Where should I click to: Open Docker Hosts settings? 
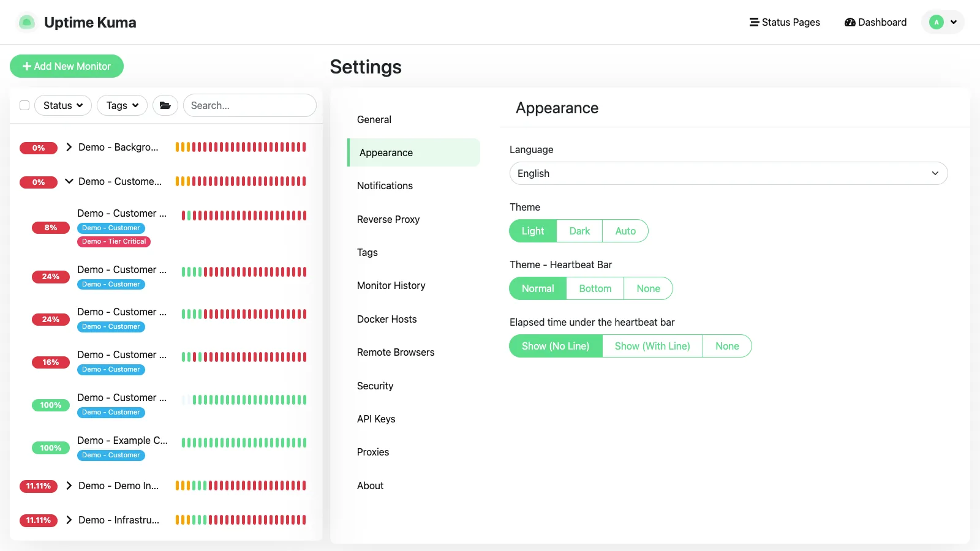[414, 319]
